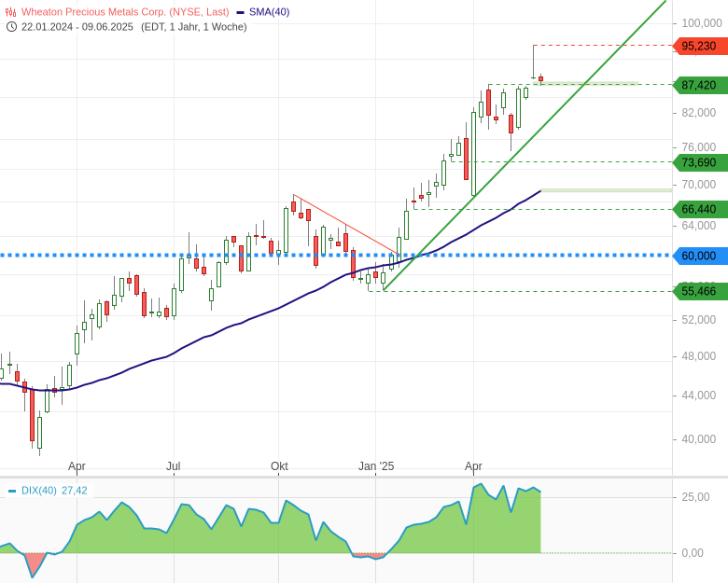Click the Apr 2025 time axis label

coord(473,466)
